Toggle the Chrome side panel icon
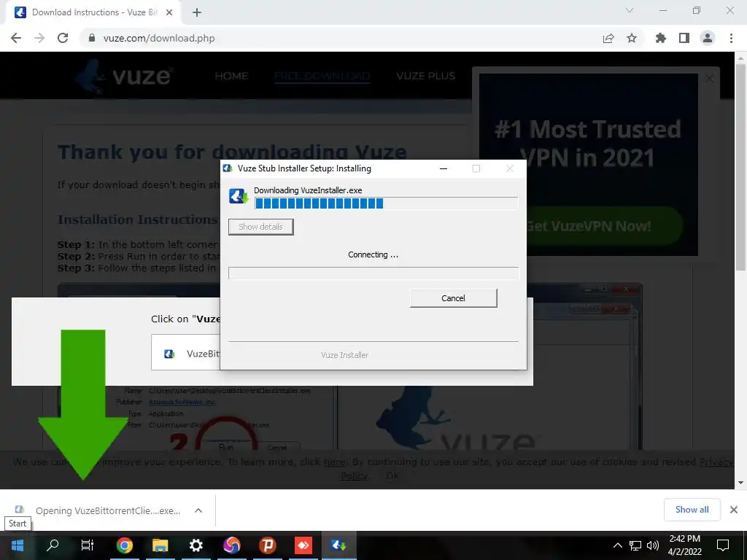 click(x=684, y=38)
